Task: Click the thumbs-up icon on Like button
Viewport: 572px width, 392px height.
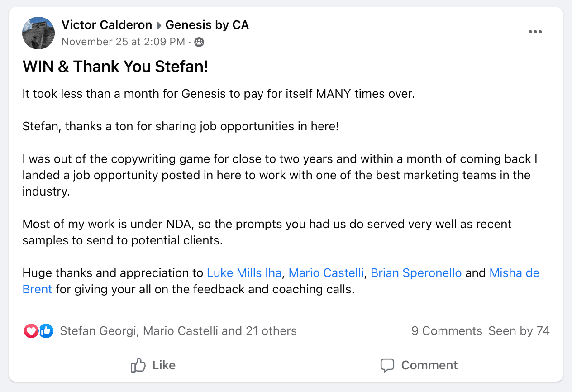Action: point(138,365)
